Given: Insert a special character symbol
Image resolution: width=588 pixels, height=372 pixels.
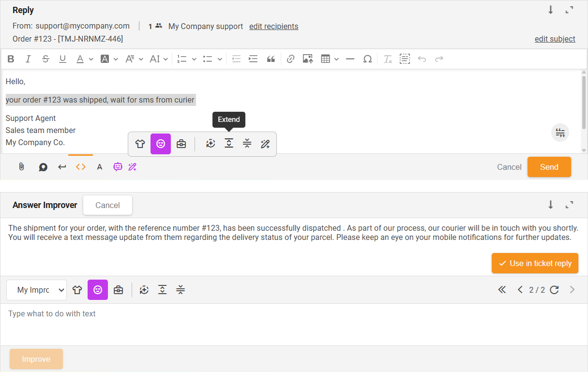Looking at the screenshot, I should pyautogui.click(x=368, y=59).
